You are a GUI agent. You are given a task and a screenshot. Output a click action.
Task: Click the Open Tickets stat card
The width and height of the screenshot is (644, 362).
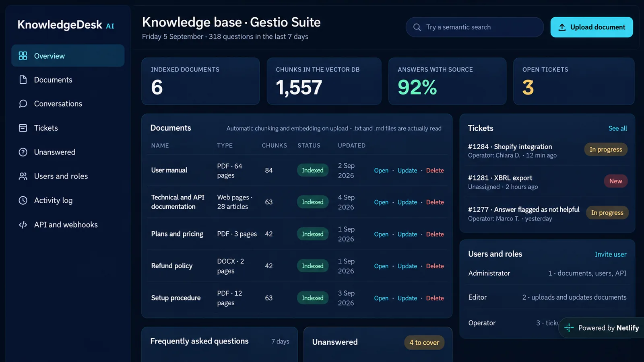click(574, 81)
